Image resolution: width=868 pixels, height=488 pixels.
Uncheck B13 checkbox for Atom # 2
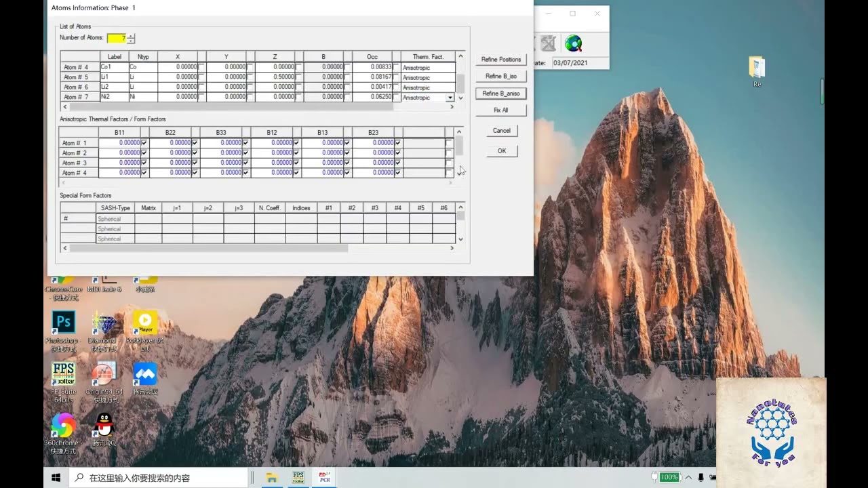pos(347,152)
